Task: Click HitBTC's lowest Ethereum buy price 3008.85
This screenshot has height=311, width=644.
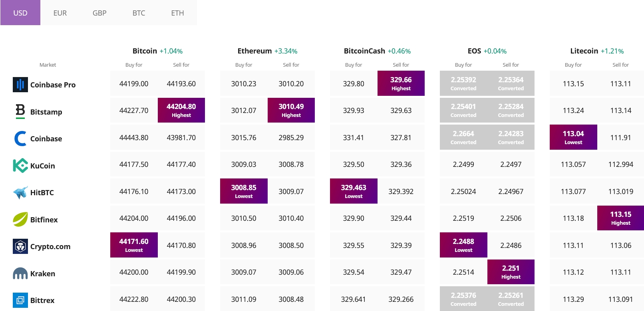Action: [244, 191]
